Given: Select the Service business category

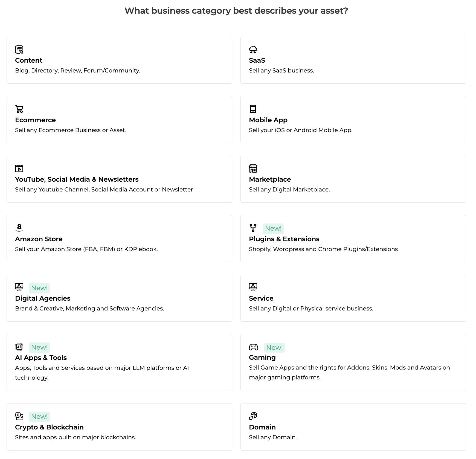Looking at the screenshot, I should coord(261,298).
